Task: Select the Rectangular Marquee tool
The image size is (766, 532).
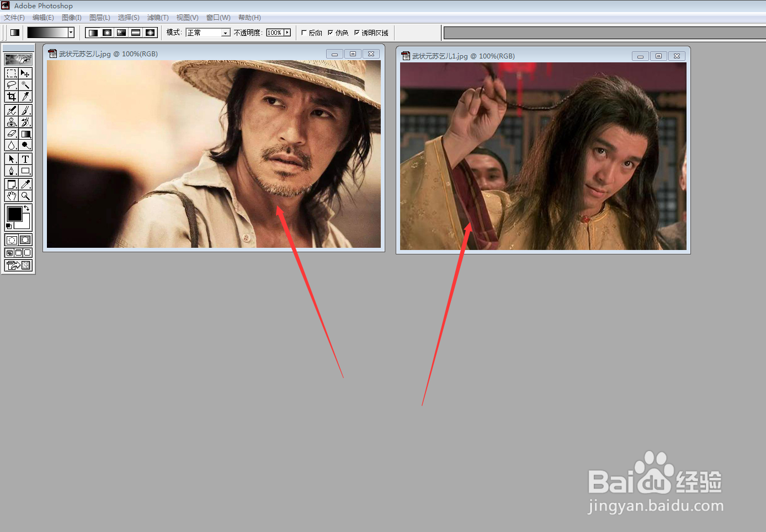Action: [12, 73]
